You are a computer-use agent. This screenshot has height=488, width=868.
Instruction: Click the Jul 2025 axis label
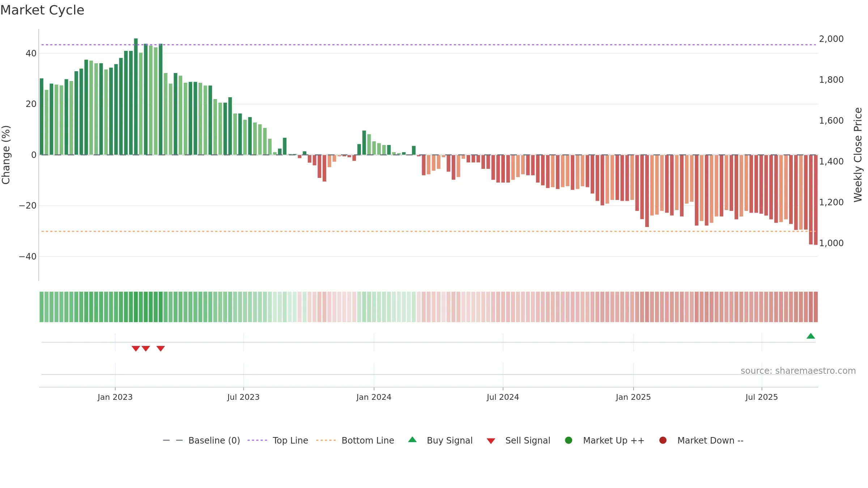click(x=762, y=397)
